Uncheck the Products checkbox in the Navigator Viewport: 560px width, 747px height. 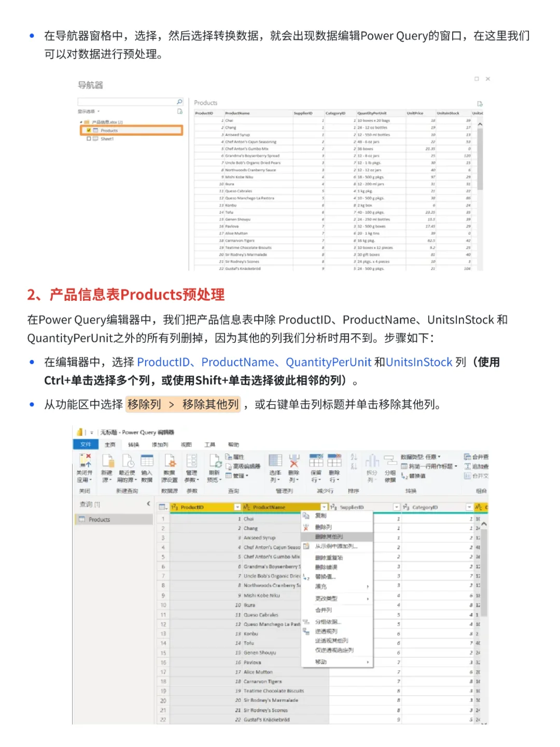(x=89, y=130)
